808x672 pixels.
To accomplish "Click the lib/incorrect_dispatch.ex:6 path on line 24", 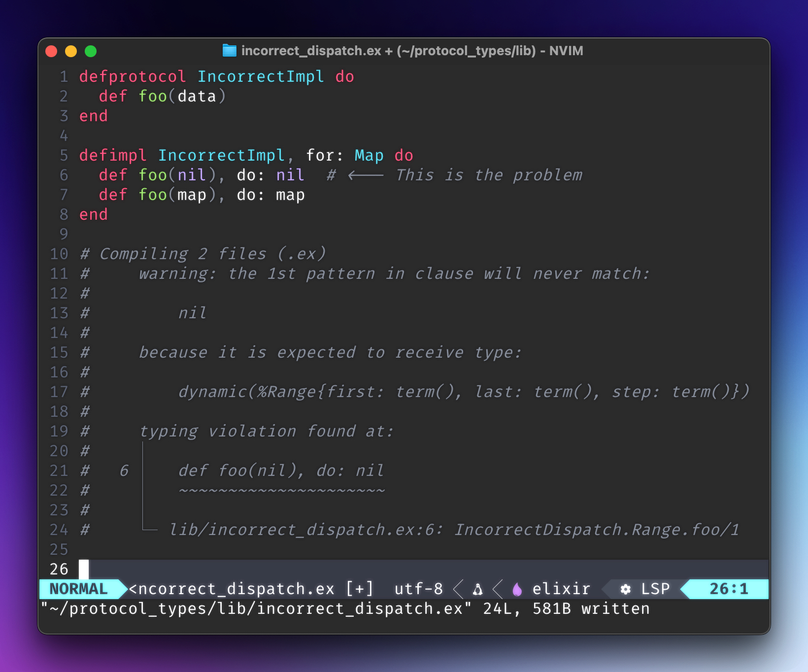I will (305, 530).
